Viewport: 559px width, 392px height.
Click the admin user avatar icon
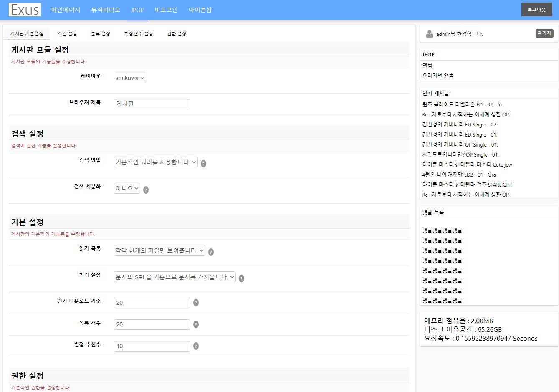429,34
